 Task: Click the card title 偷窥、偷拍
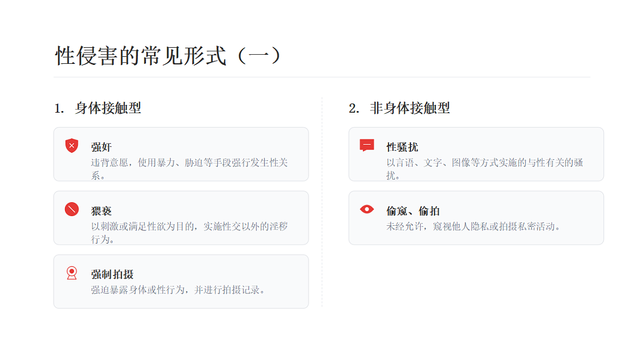[x=413, y=211]
